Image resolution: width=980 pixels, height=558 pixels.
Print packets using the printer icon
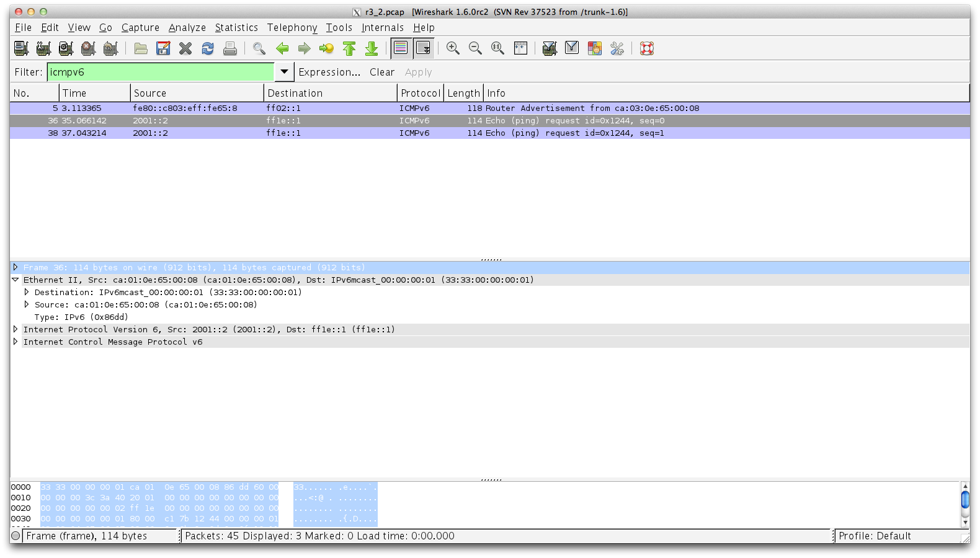tap(230, 48)
